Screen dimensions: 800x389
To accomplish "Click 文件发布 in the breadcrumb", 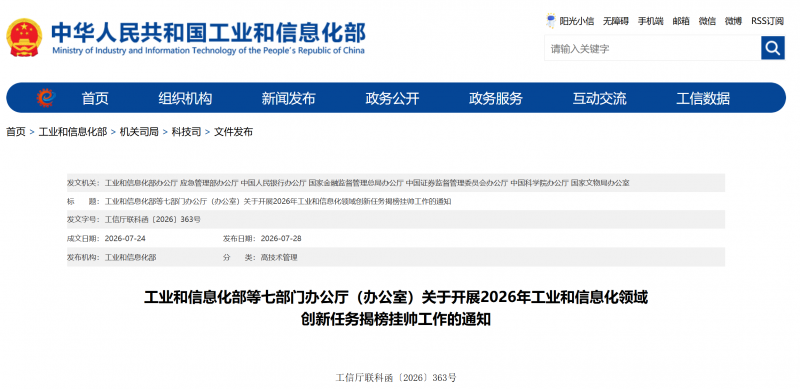I will click(233, 132).
